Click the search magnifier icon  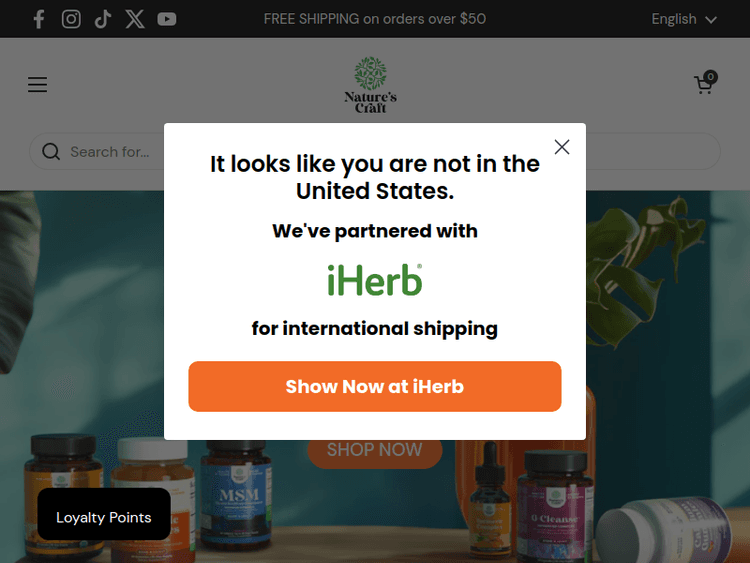[51, 152]
